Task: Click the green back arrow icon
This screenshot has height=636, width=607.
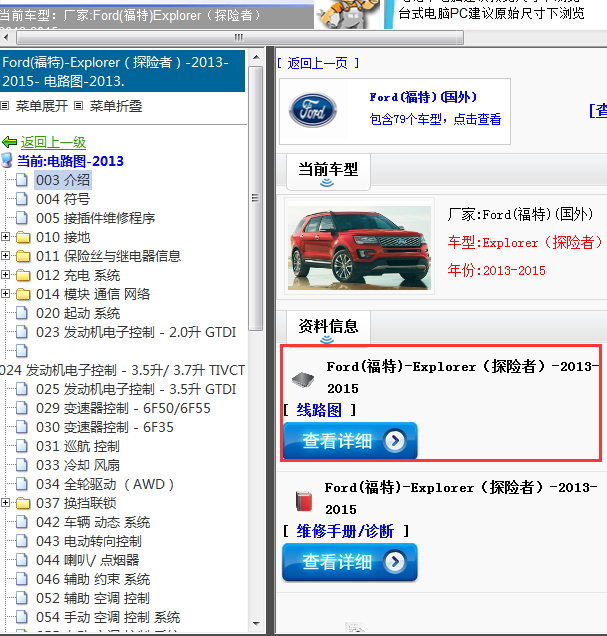Action: coord(10,142)
